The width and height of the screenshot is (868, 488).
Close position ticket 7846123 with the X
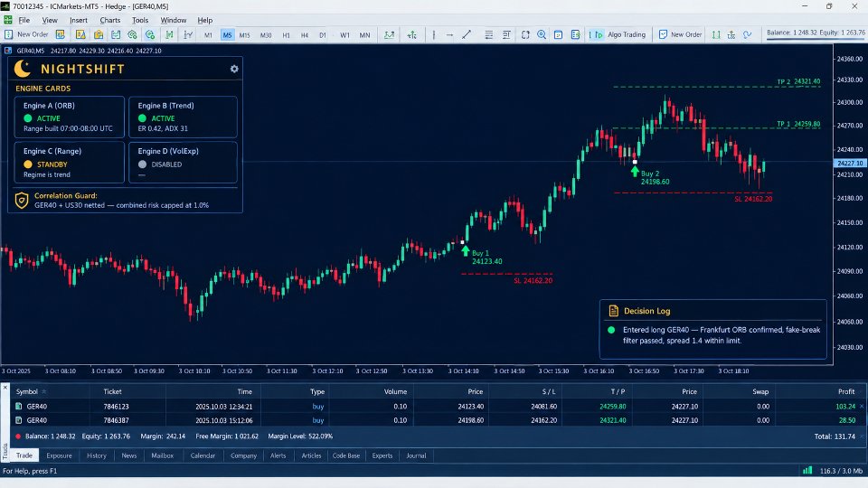pos(862,406)
